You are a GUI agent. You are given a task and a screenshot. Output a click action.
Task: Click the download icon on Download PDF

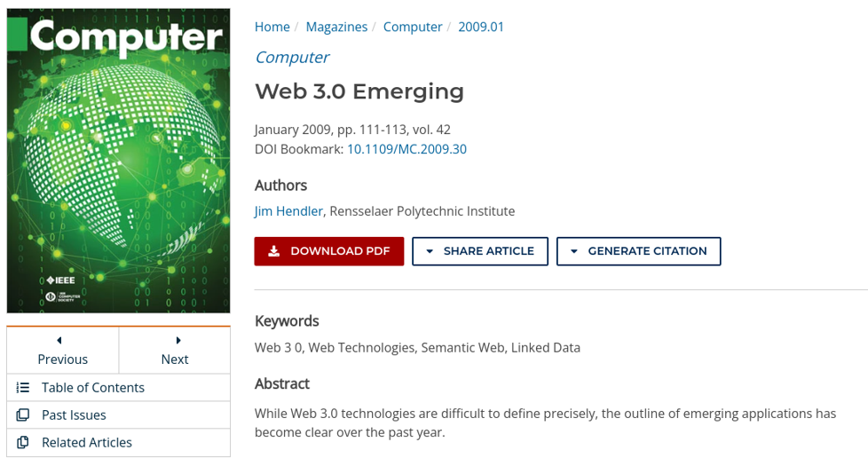(x=273, y=251)
